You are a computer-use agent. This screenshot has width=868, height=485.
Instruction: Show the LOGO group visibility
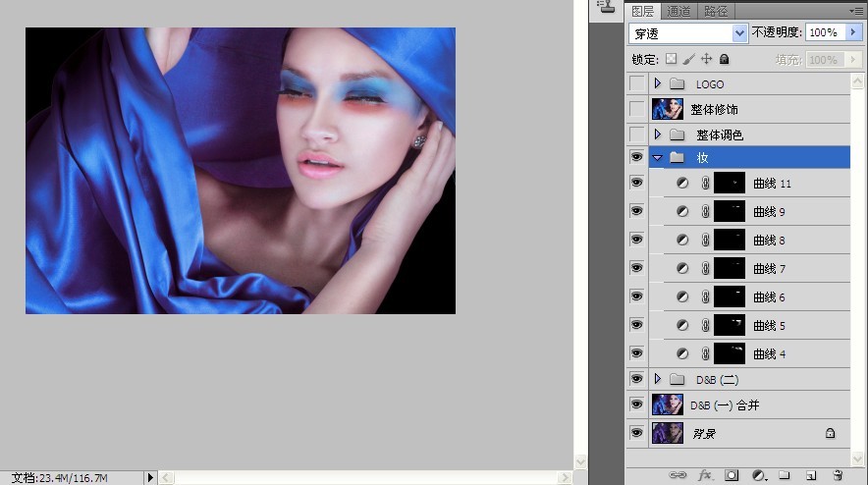point(637,83)
